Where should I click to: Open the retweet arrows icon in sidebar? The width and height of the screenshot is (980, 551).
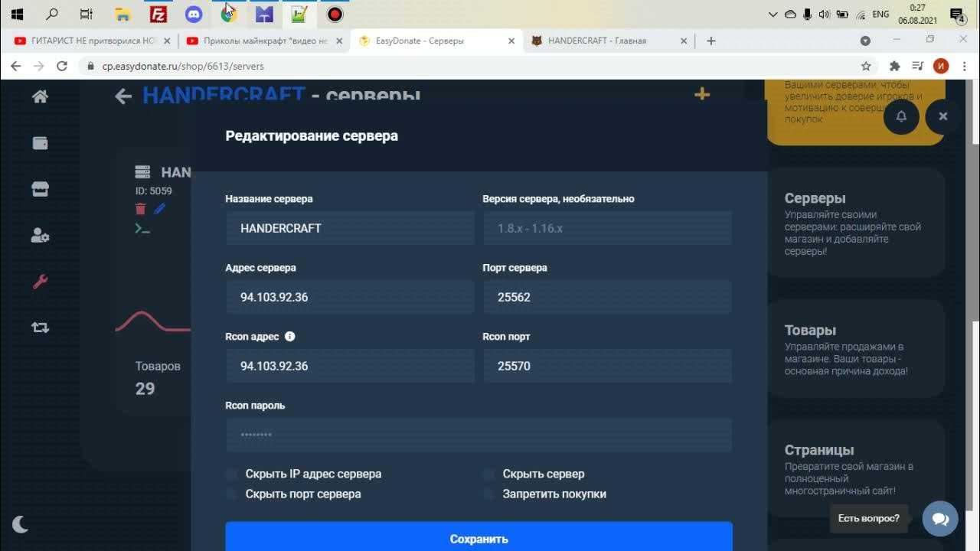tap(40, 328)
